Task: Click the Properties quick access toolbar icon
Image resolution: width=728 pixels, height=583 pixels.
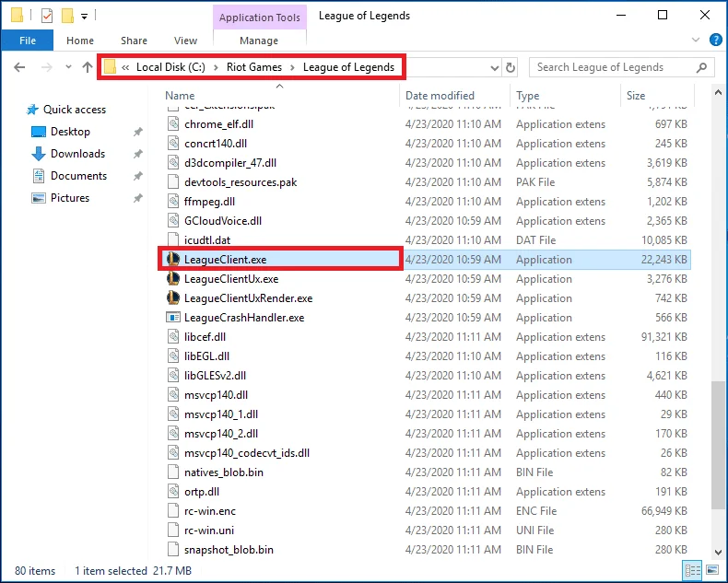Action: (x=47, y=17)
